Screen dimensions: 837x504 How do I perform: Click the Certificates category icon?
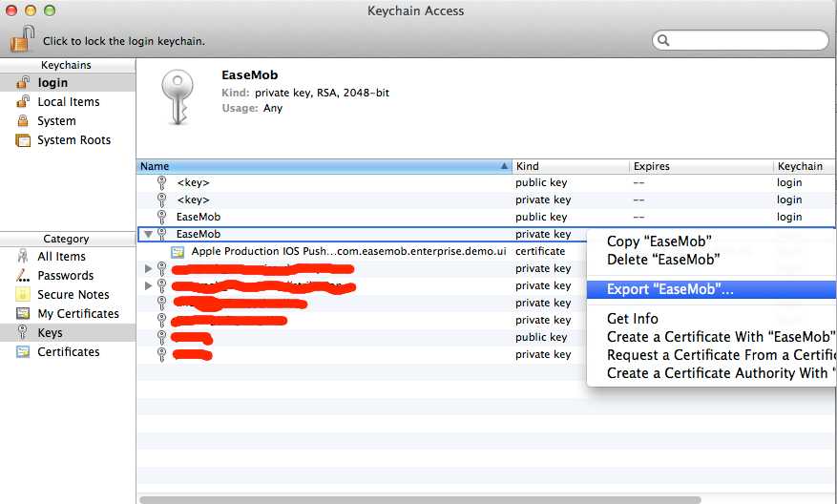pos(23,352)
